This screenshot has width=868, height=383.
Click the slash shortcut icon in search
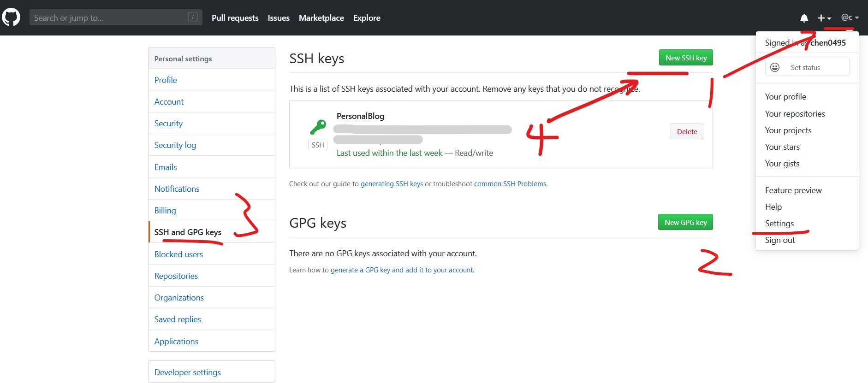(193, 18)
